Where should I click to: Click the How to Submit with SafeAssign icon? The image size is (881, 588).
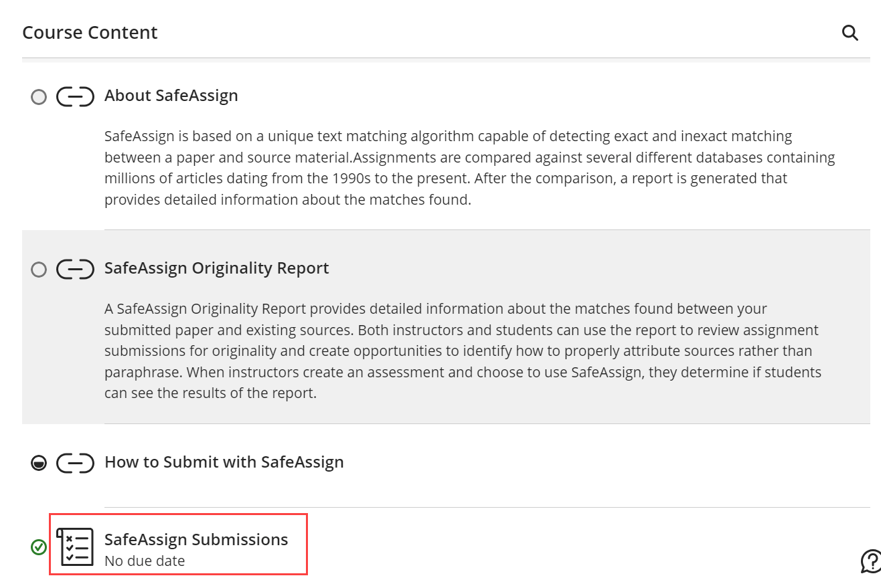tap(75, 462)
